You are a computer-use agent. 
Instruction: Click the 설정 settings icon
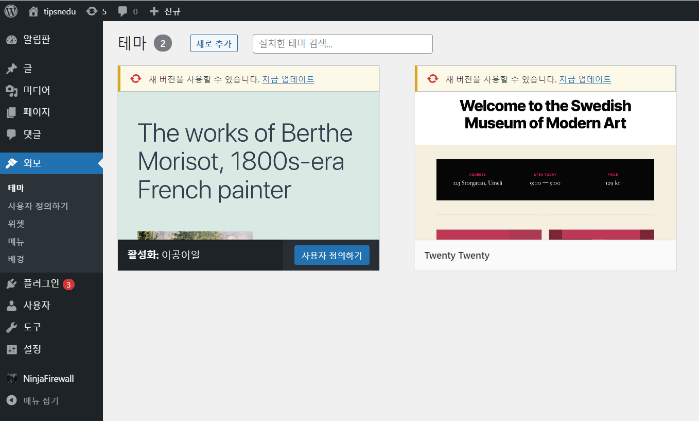(x=12, y=349)
